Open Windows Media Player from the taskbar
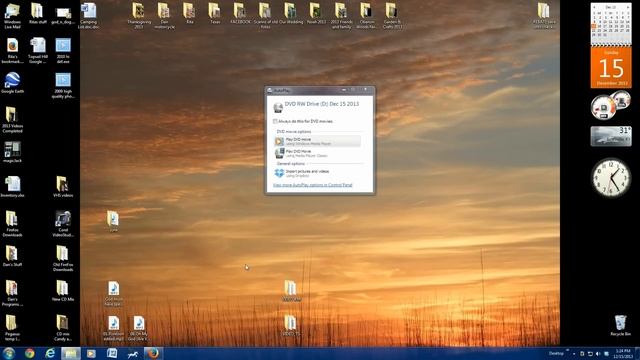 [91, 353]
